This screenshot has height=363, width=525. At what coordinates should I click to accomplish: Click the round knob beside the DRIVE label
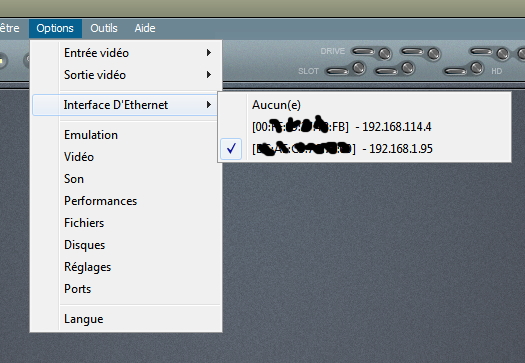[384, 53]
